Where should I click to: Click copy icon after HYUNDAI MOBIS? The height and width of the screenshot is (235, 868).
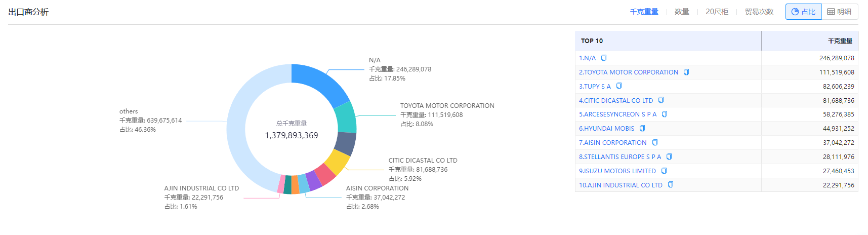click(642, 129)
